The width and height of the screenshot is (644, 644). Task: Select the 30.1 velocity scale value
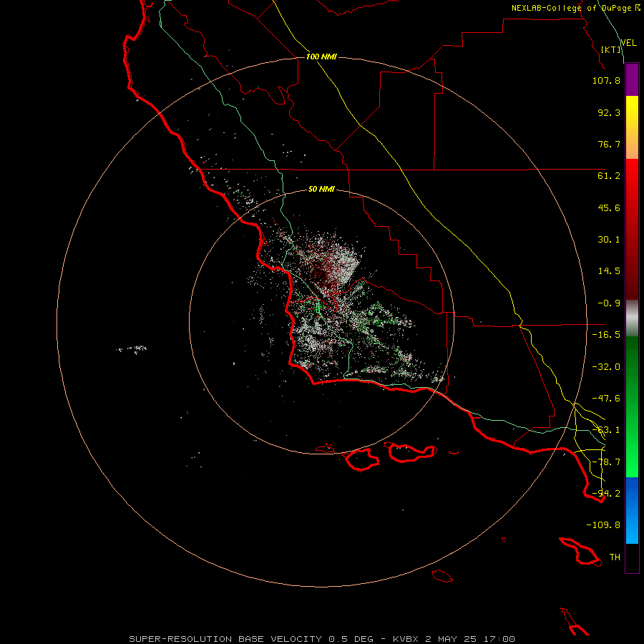point(609,240)
